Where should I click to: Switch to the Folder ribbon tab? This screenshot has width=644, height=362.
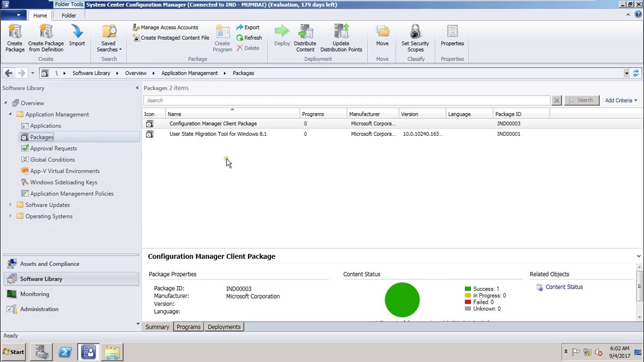tap(69, 16)
